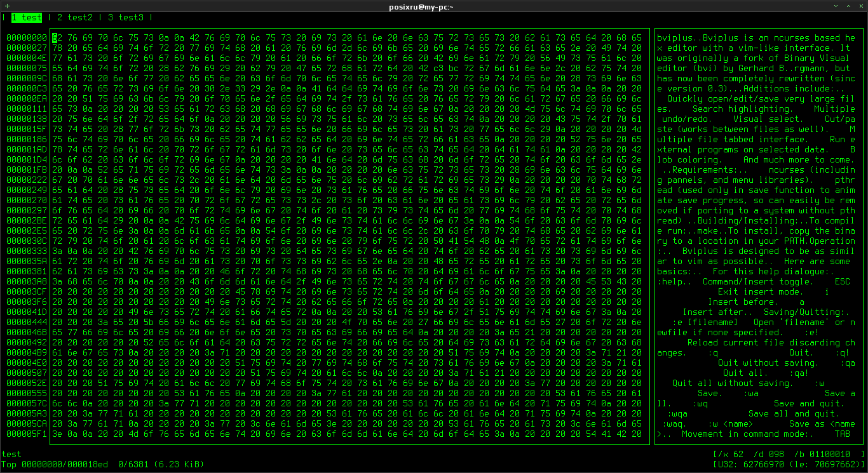Viewport: 868px width, 473px height.
Task: Switch to the '1 test' tab
Action: (27, 17)
